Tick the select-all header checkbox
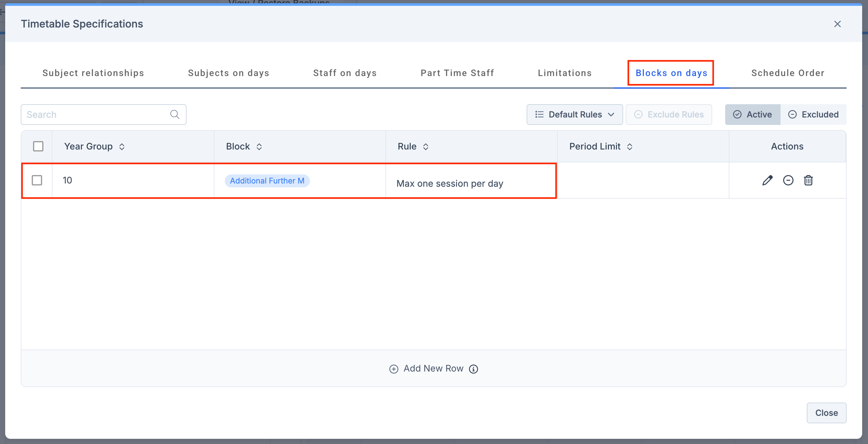The image size is (868, 444). (x=38, y=146)
